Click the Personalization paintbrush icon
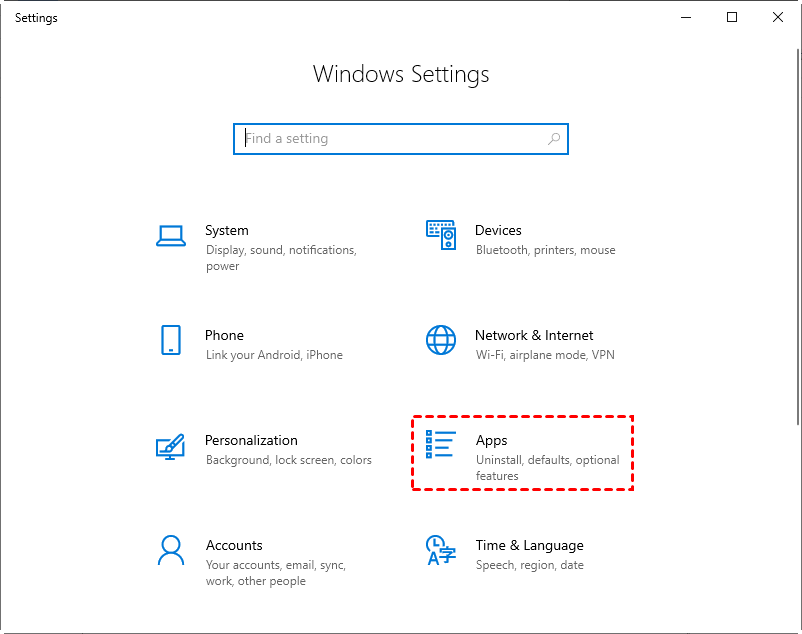The image size is (802, 634). [171, 446]
